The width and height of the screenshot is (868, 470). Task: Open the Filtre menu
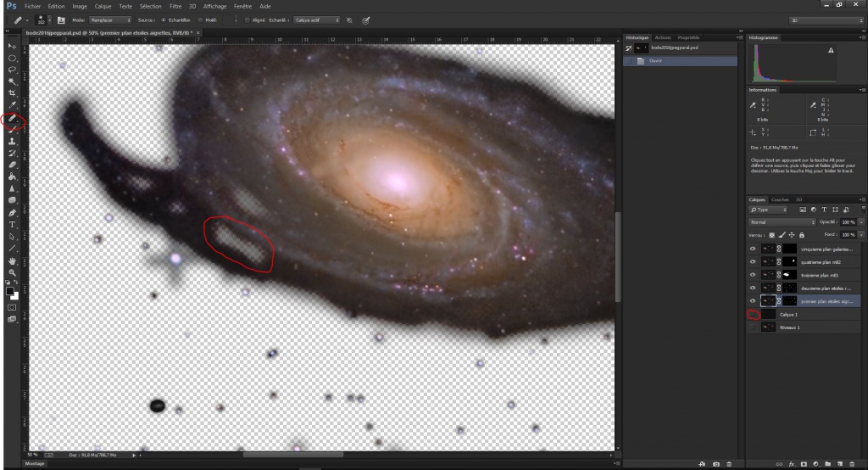[x=175, y=6]
